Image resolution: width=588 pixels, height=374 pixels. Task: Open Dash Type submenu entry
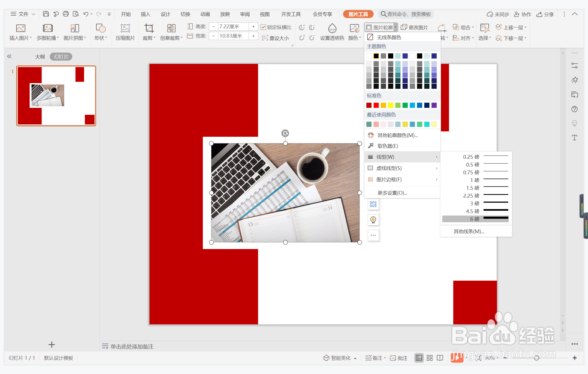click(x=402, y=168)
